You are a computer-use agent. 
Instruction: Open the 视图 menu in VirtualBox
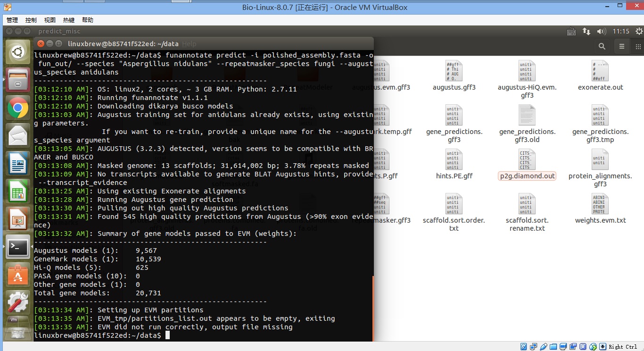pos(50,20)
